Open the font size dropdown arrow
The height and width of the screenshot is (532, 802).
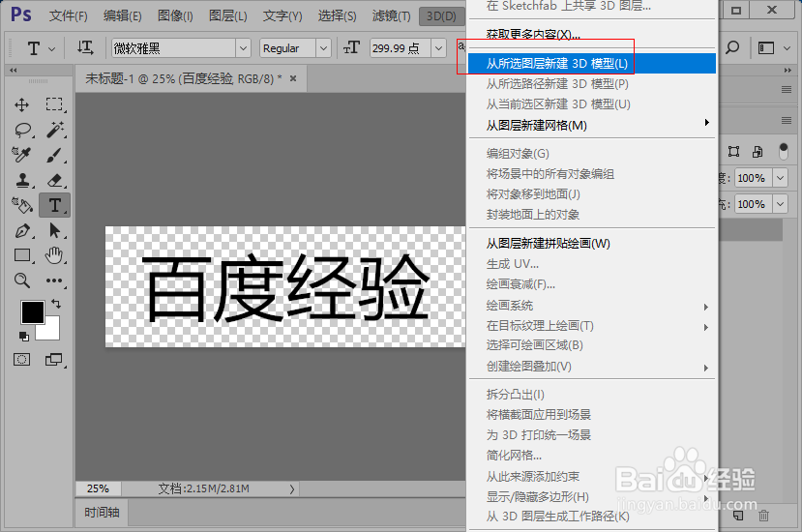point(438,48)
